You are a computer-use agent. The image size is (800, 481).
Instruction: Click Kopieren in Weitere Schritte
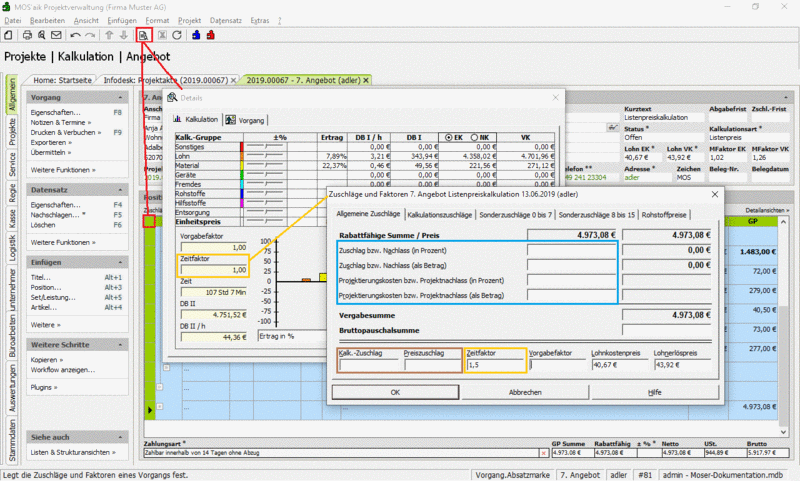pos(46,360)
